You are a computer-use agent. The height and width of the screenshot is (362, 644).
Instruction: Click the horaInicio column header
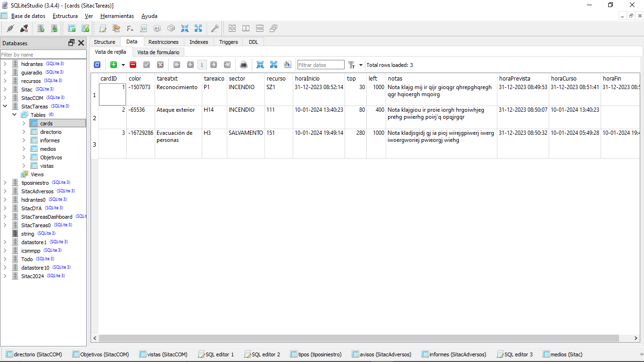pos(319,79)
